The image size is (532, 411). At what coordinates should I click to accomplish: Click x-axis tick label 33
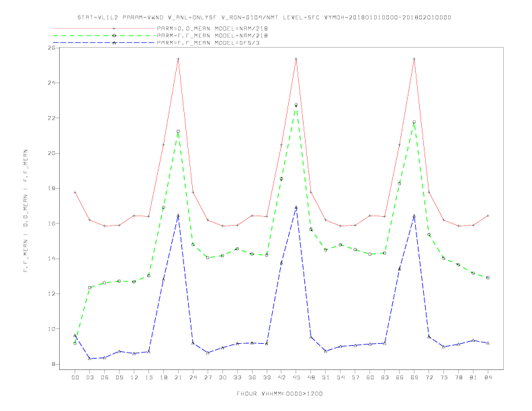coord(237,377)
